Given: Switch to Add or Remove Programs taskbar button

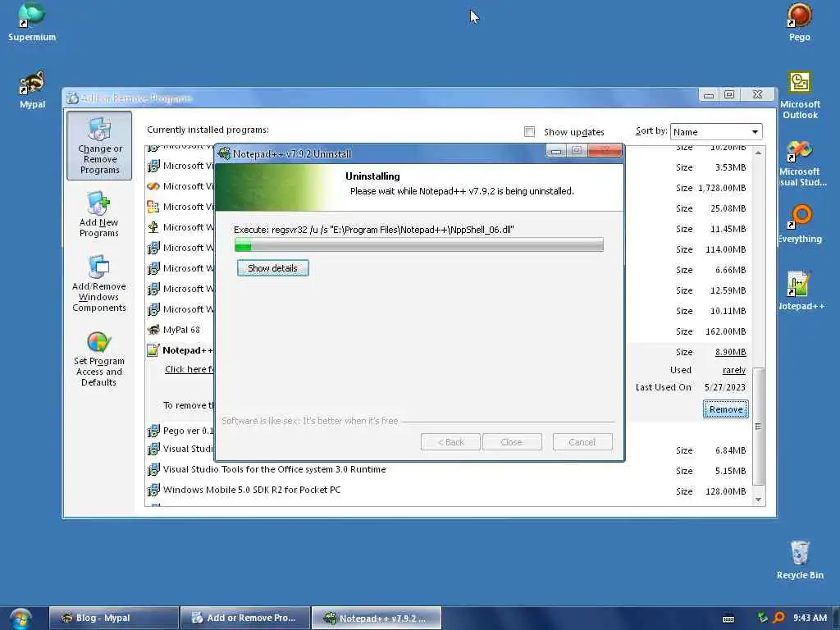Looking at the screenshot, I should [x=245, y=619].
